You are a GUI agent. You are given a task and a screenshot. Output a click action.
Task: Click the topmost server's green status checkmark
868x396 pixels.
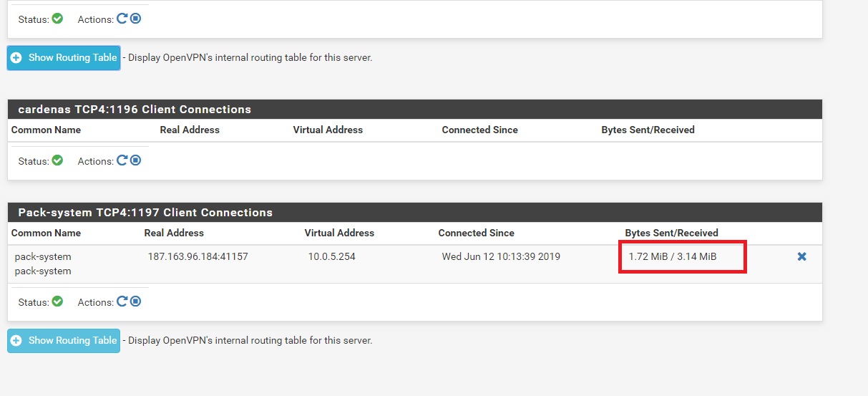[57, 19]
